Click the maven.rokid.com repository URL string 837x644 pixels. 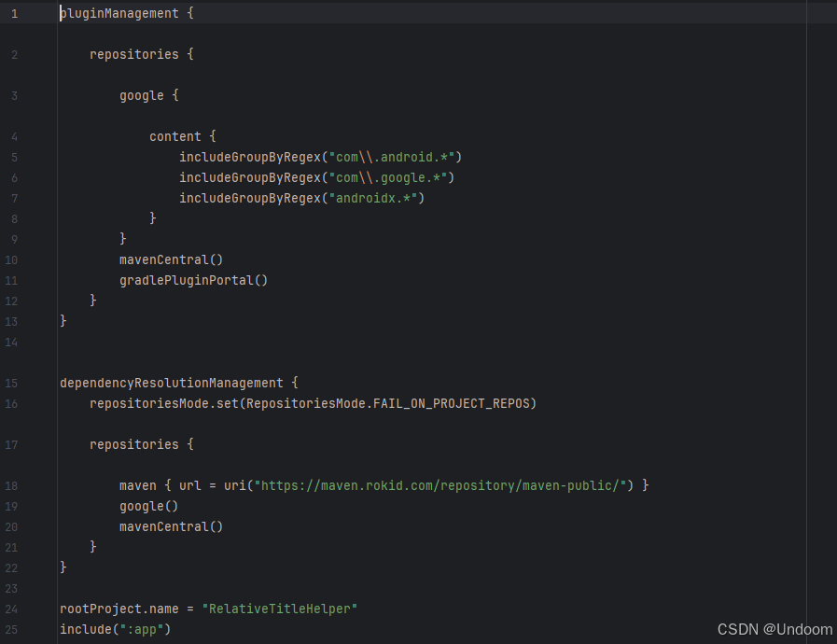pos(439,486)
